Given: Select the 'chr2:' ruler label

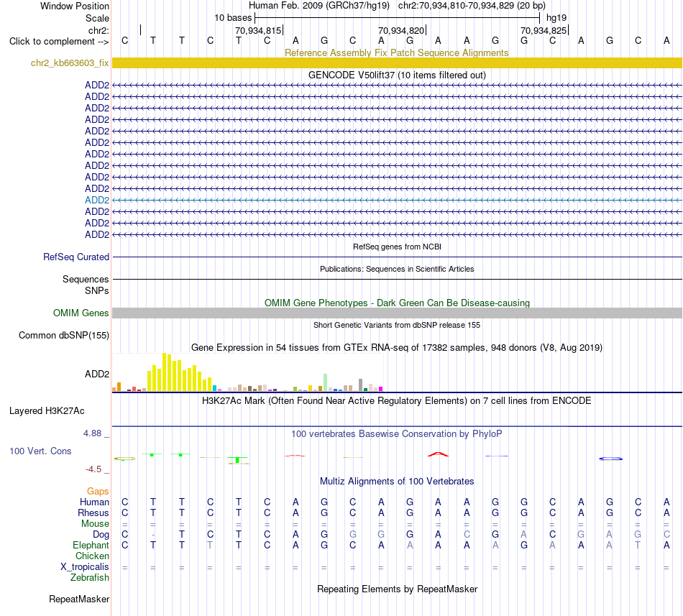Looking at the screenshot, I should pyautogui.click(x=98, y=30).
